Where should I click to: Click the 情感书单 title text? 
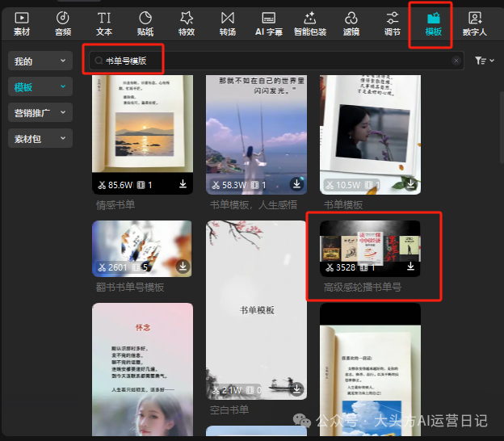(x=115, y=205)
